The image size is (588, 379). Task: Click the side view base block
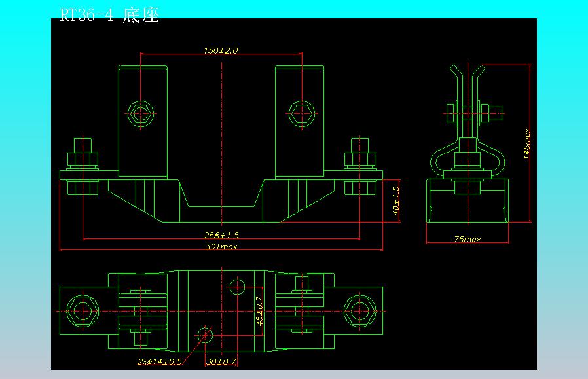tap(468, 200)
